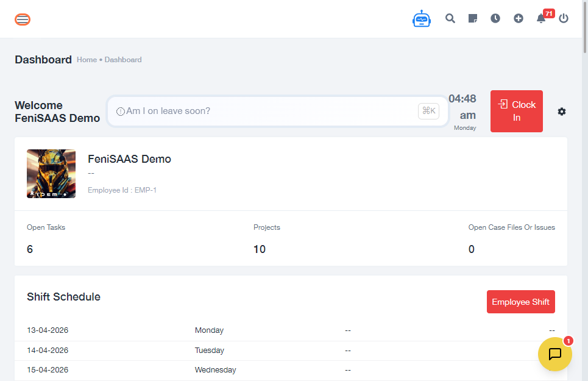Open the sticky notes icon
The height and width of the screenshot is (381, 588).
(473, 18)
